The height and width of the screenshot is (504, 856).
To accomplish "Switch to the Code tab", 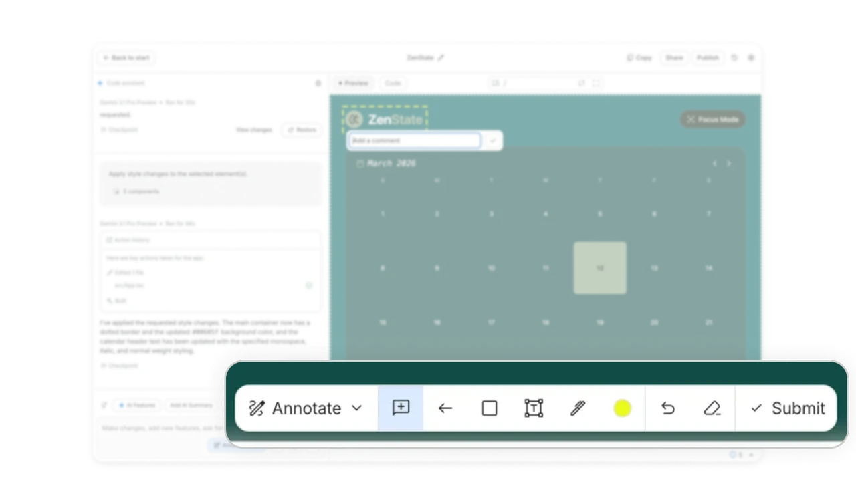I will [393, 83].
